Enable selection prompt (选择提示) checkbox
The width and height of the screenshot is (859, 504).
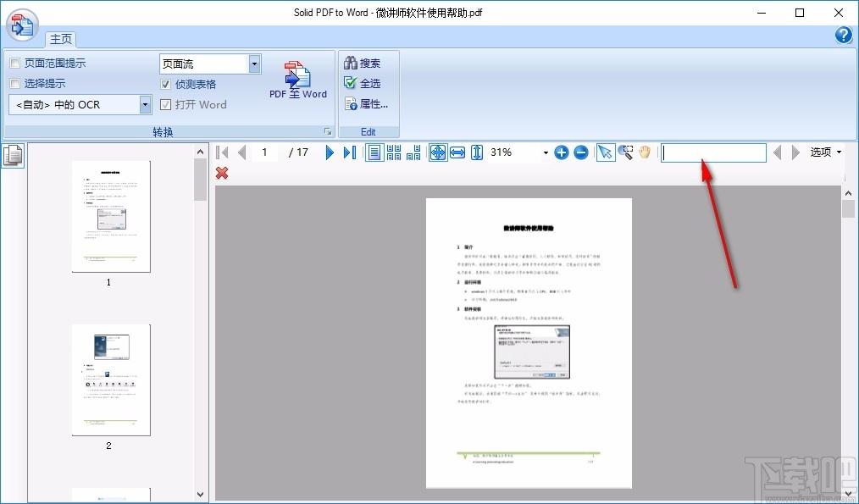(x=15, y=84)
